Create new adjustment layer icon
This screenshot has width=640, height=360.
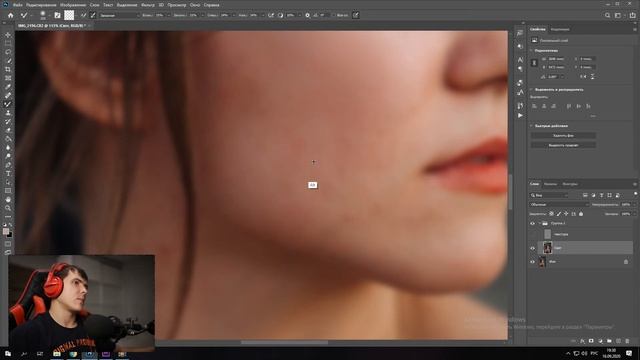point(600,341)
